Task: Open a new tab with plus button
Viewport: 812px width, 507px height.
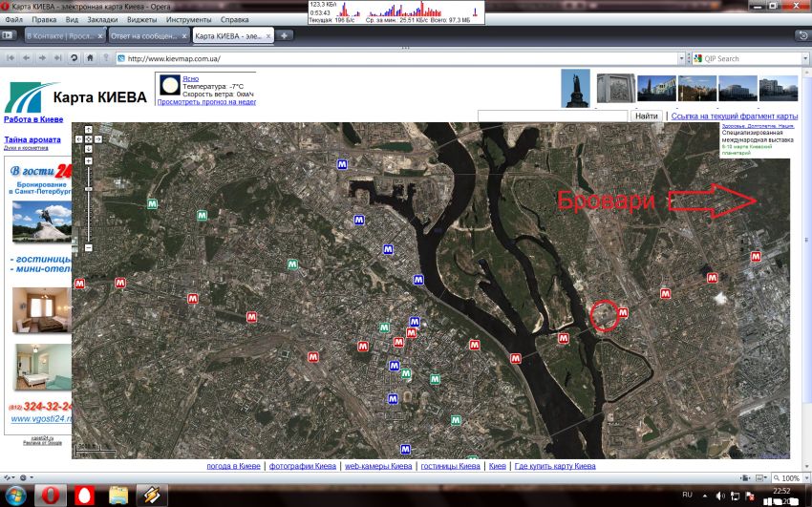Action: 284,35
